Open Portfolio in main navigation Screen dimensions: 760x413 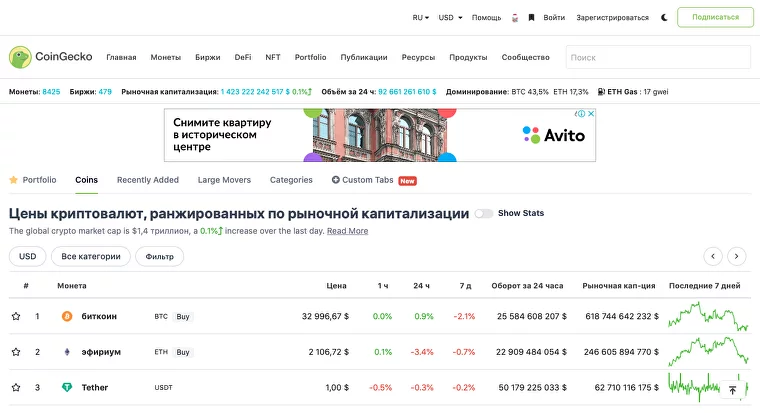310,57
